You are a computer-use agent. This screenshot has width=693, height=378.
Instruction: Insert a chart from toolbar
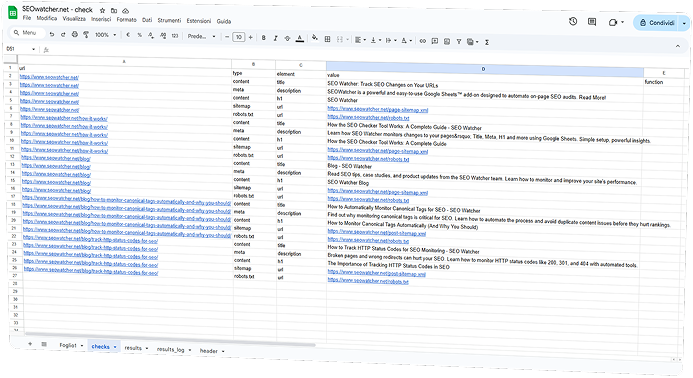(447, 41)
